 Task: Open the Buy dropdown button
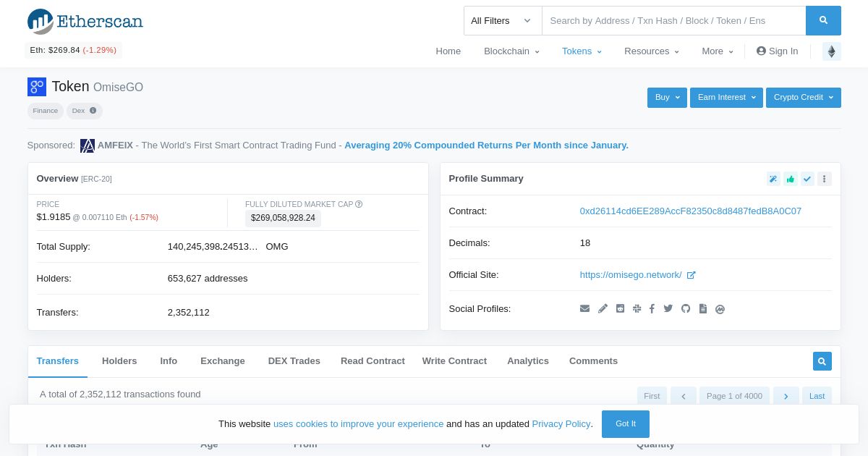tap(667, 98)
